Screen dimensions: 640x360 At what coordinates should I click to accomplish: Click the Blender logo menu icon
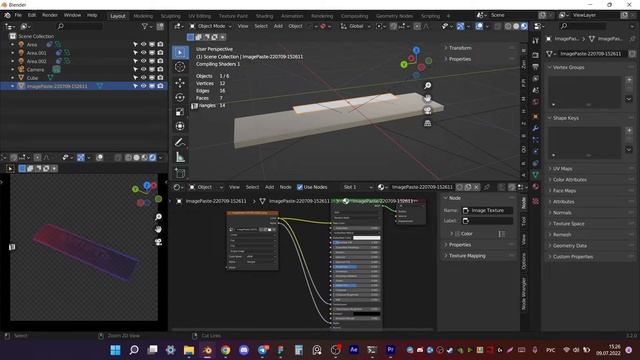[x=7, y=15]
